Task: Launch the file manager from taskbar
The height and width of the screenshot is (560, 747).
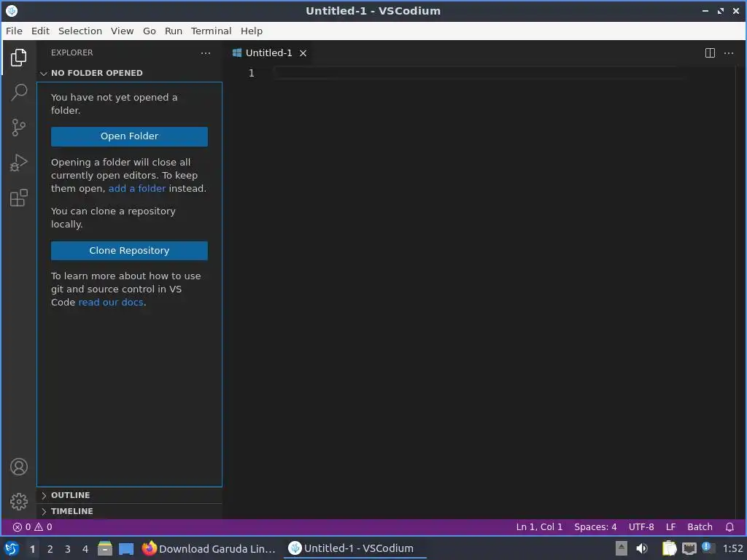Action: pyautogui.click(x=105, y=548)
